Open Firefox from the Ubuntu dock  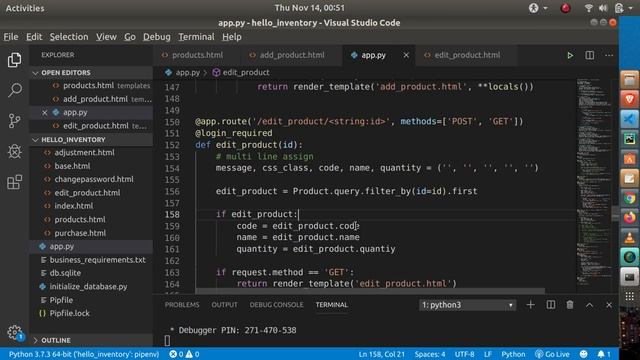click(629, 218)
